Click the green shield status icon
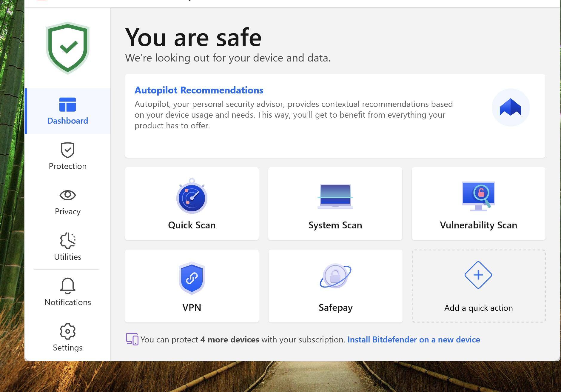561x392 pixels. (x=68, y=48)
